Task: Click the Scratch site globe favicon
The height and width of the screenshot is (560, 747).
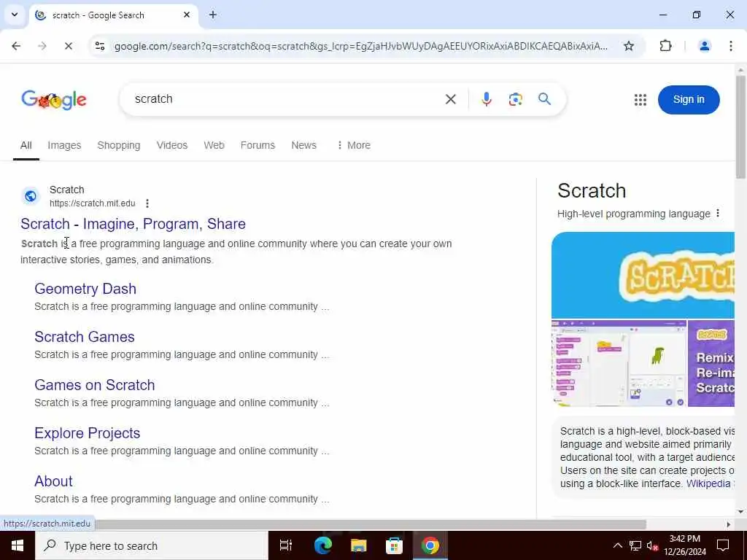Action: tap(31, 196)
